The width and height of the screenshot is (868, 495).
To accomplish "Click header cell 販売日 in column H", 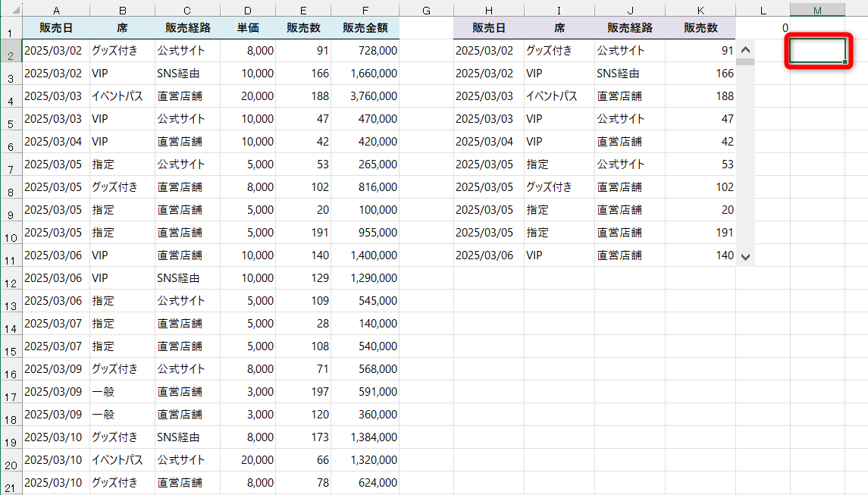I will 488,28.
